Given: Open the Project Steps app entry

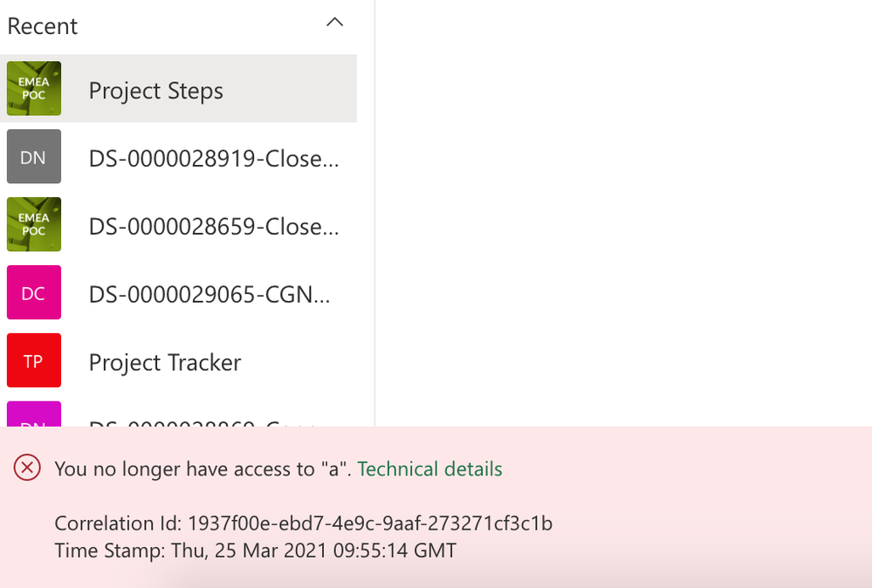Looking at the screenshot, I should 155,90.
